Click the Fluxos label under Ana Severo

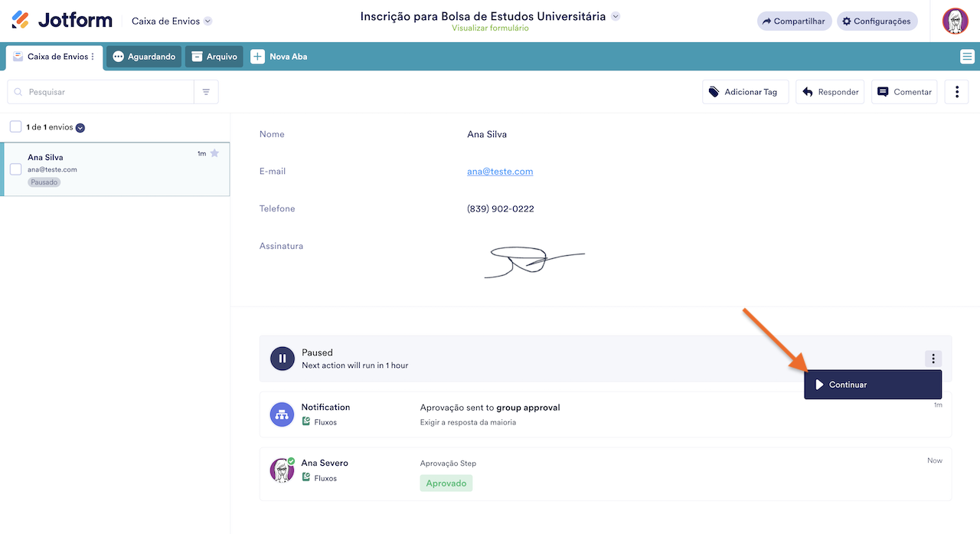(x=325, y=478)
